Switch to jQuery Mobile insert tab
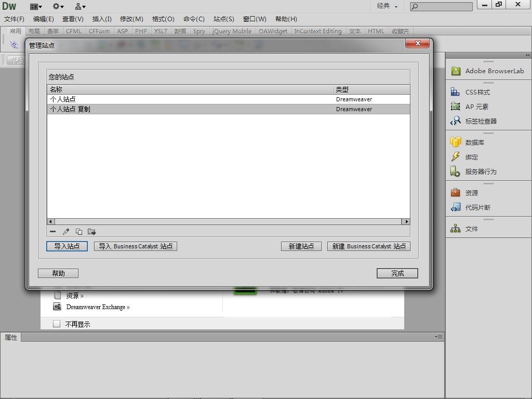Viewport: 532px width, 399px height. tap(232, 31)
